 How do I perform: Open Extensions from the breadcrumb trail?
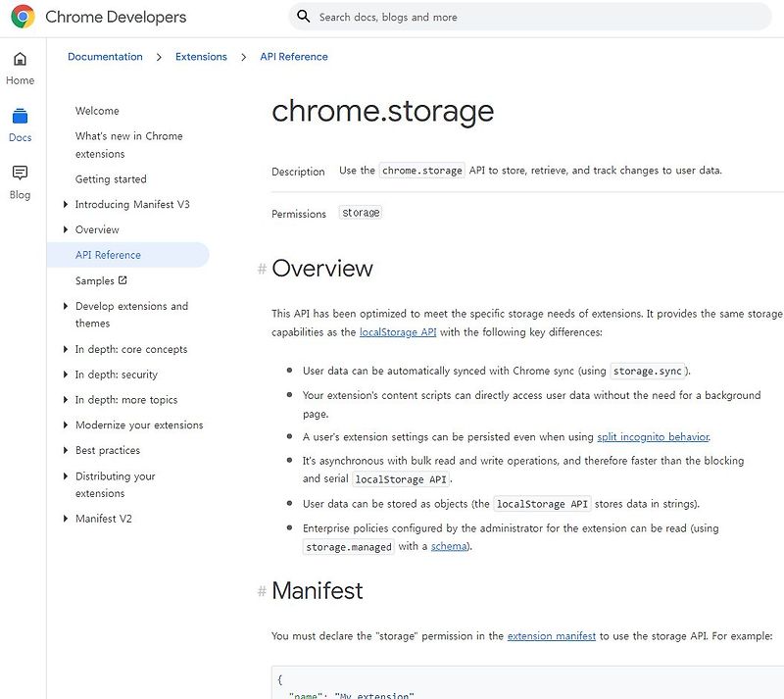pyautogui.click(x=201, y=57)
